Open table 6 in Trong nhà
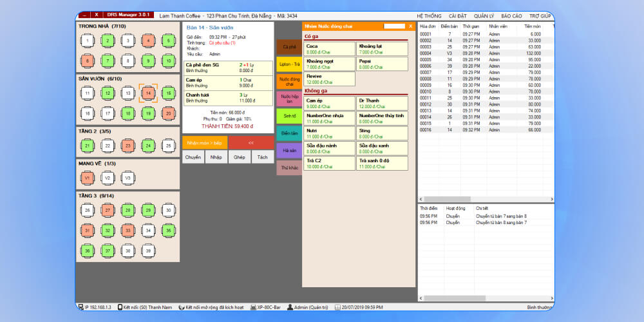This screenshot has height=322, width=644. [x=88, y=62]
